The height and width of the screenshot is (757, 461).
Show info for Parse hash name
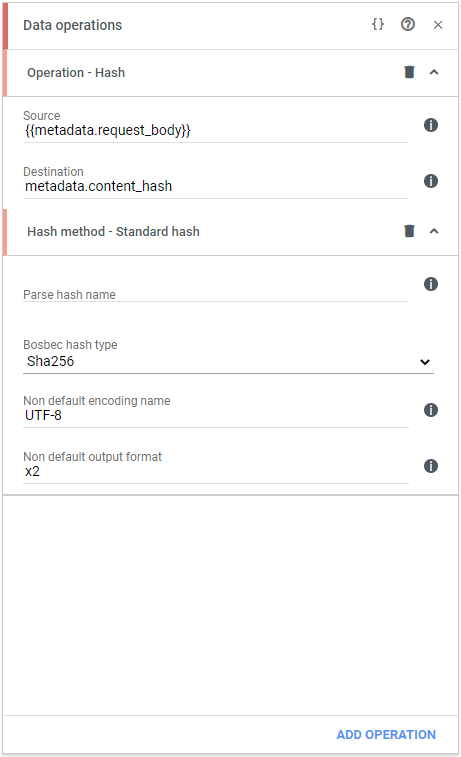pyautogui.click(x=431, y=284)
